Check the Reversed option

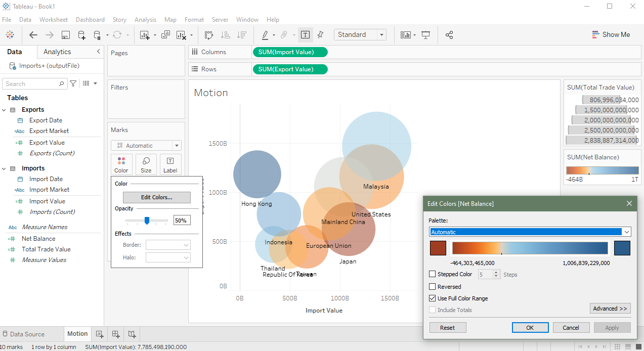pyautogui.click(x=433, y=287)
